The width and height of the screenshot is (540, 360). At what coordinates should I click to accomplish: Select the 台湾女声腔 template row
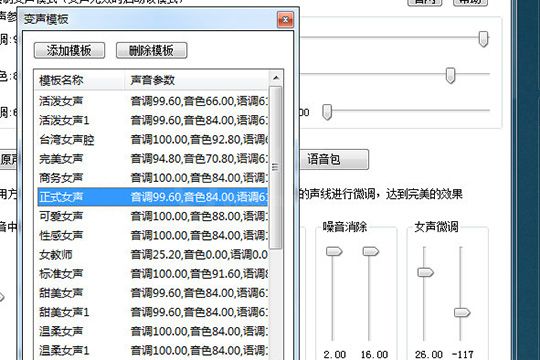pyautogui.click(x=152, y=140)
